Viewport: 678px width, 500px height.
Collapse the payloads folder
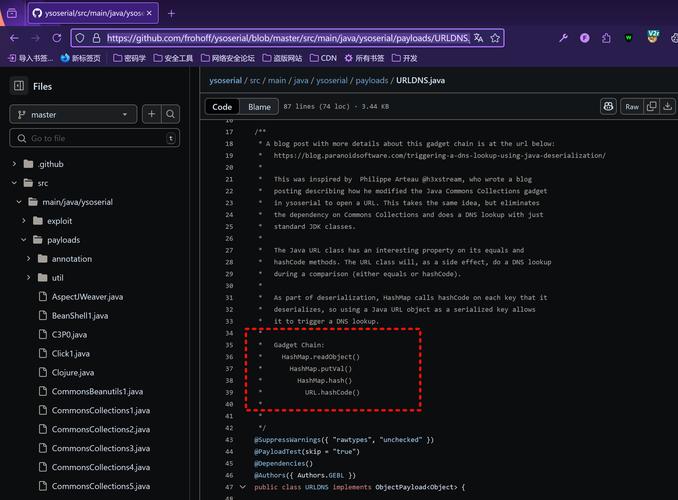[x=25, y=240]
